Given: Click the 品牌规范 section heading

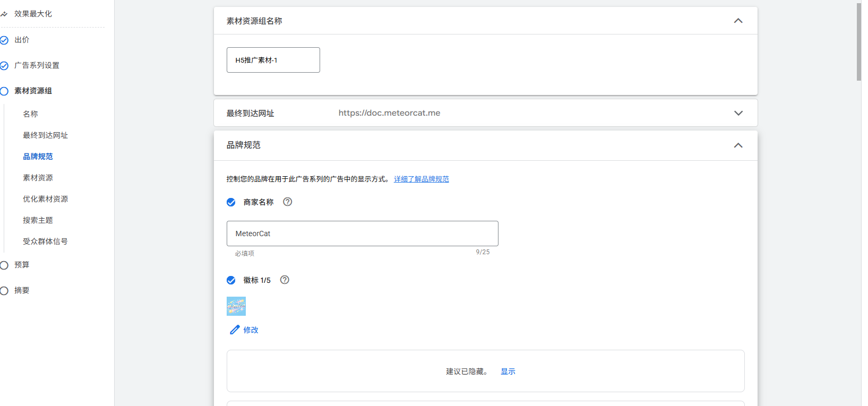Looking at the screenshot, I should coord(244,145).
